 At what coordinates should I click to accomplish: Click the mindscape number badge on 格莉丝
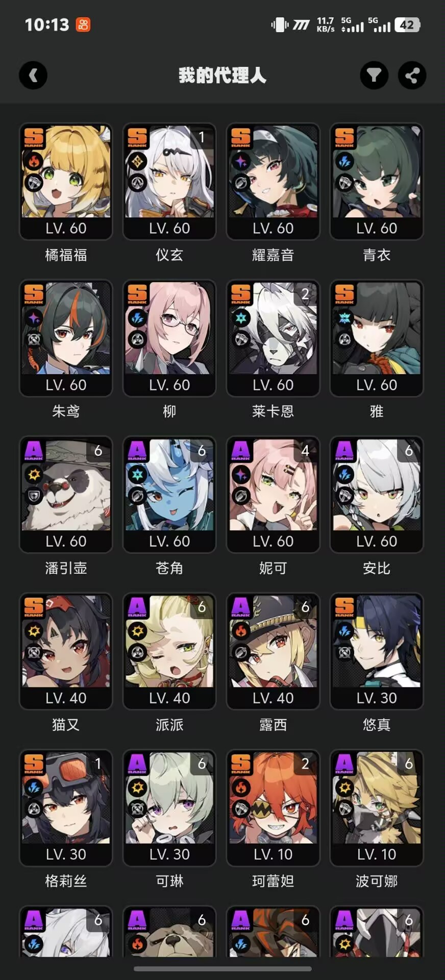tap(98, 764)
